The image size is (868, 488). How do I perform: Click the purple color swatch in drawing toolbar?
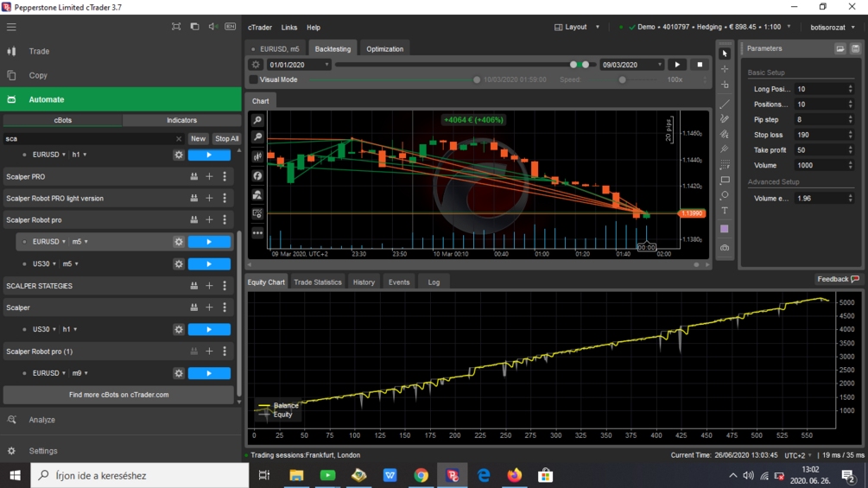pos(724,229)
